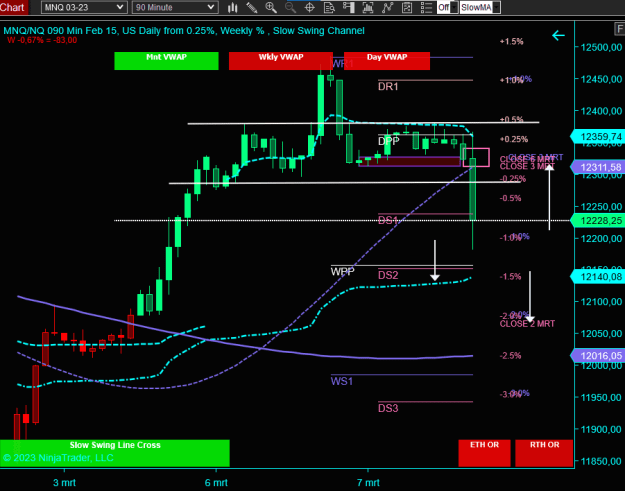Screen dimensions: 625x491
Task: Click the W -0,67% = -83,00 text
Action: pos(42,40)
